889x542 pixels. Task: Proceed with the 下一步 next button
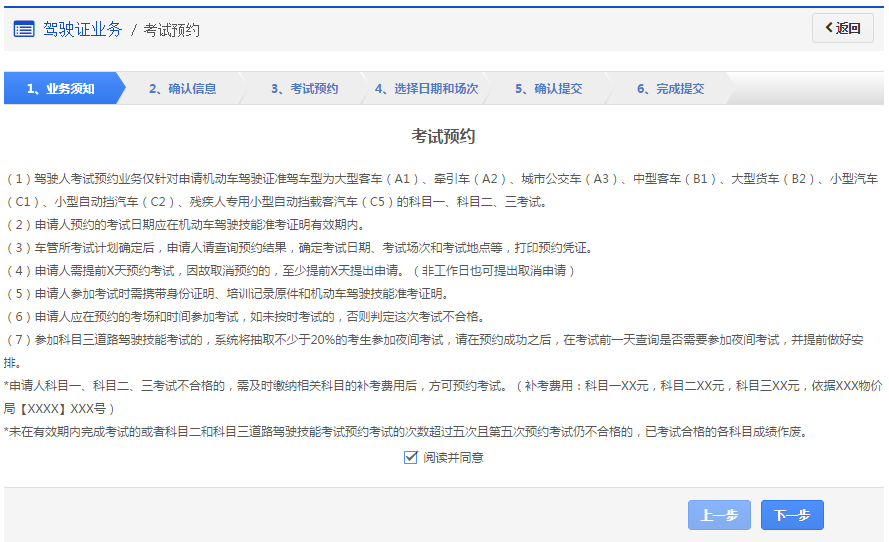[792, 515]
